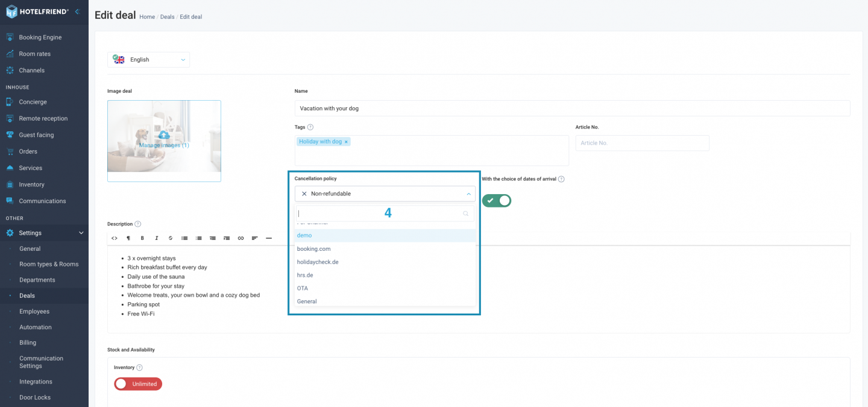Insert a link in description editor
This screenshot has height=407, width=868.
(241, 238)
